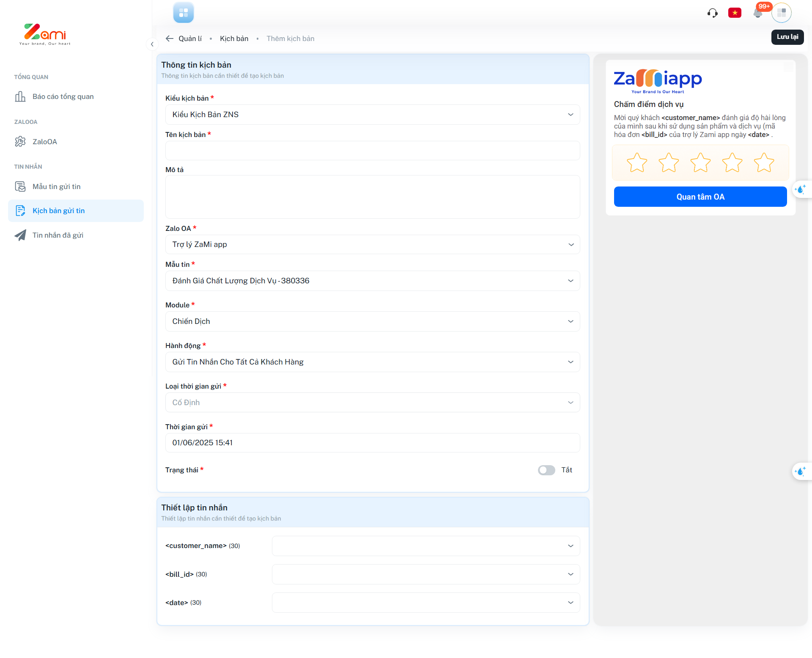Screen dimensions: 812x658
Task: Open the Hành động dropdown
Action: (372, 362)
